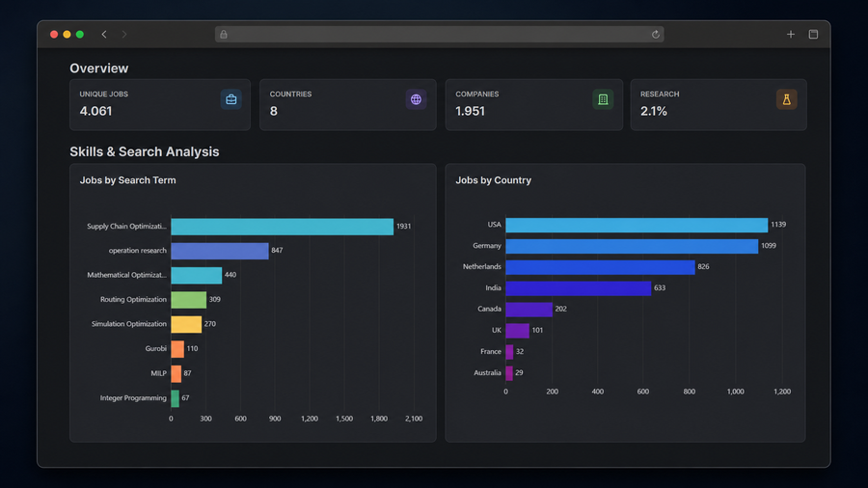Click the Gurobi bar
This screenshot has width=868, height=488.
point(177,348)
